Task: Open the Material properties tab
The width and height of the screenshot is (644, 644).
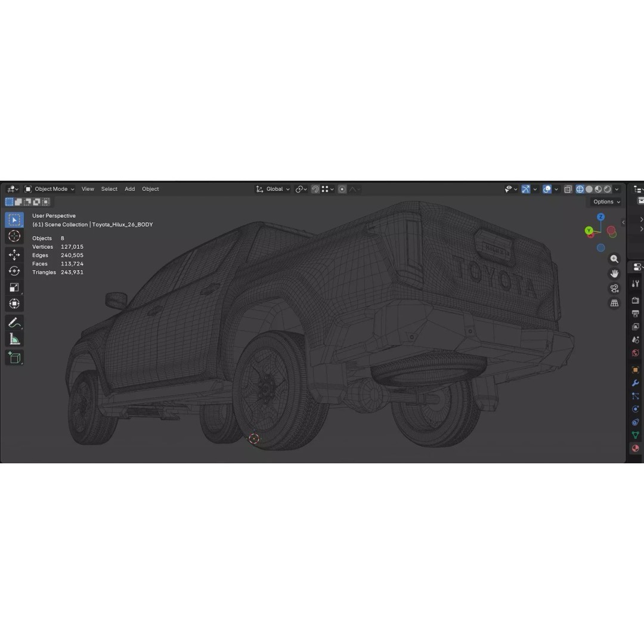Action: [636, 448]
